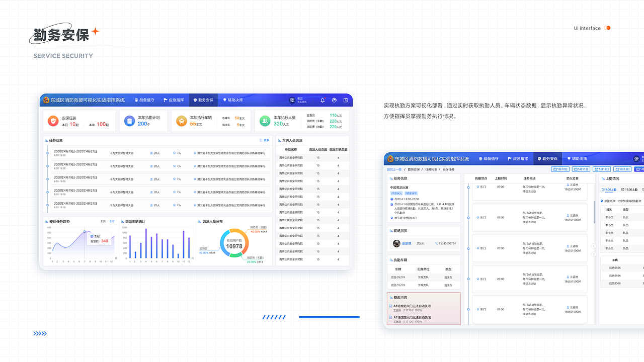Switch 安保任务趋势 chart to 本月
This screenshot has height=362, width=644.
(x=103, y=221)
